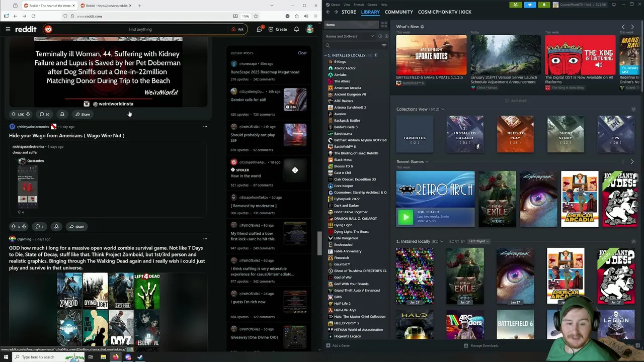
Task: Click Add a Game in Steam
Action: coord(338,345)
